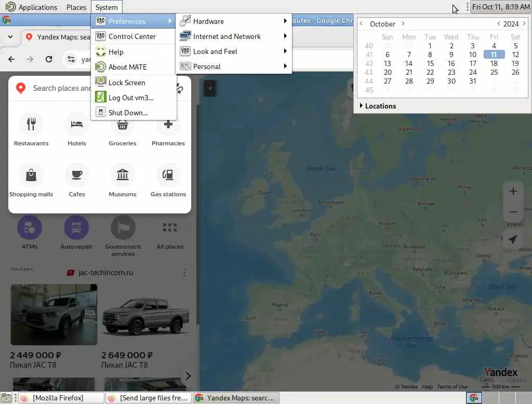Go to previous month in calendar
The height and width of the screenshot is (404, 532).
tap(362, 23)
